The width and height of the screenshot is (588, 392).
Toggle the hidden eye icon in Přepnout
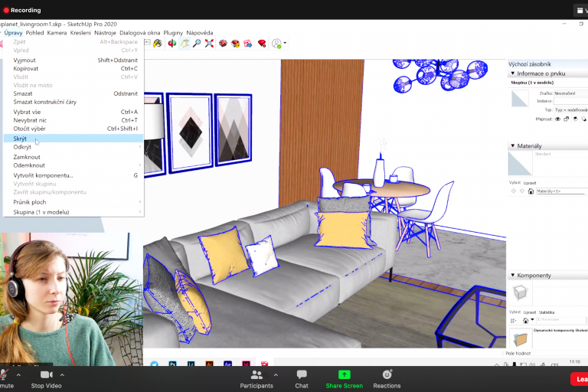[x=557, y=119]
